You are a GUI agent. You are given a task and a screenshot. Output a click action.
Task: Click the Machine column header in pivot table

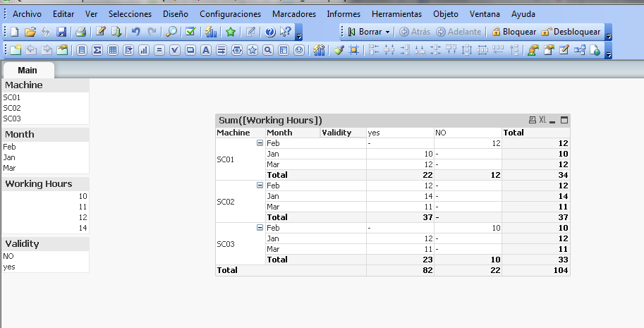[x=241, y=133]
